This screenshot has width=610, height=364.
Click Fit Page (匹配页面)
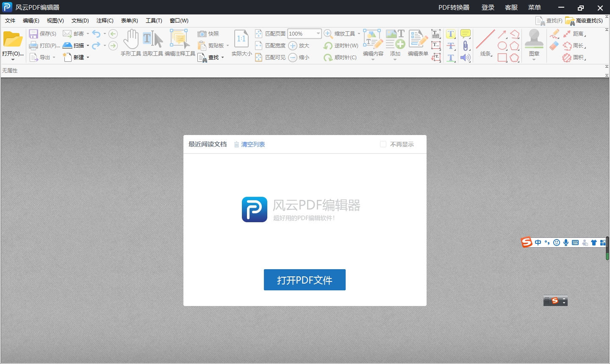[270, 34]
